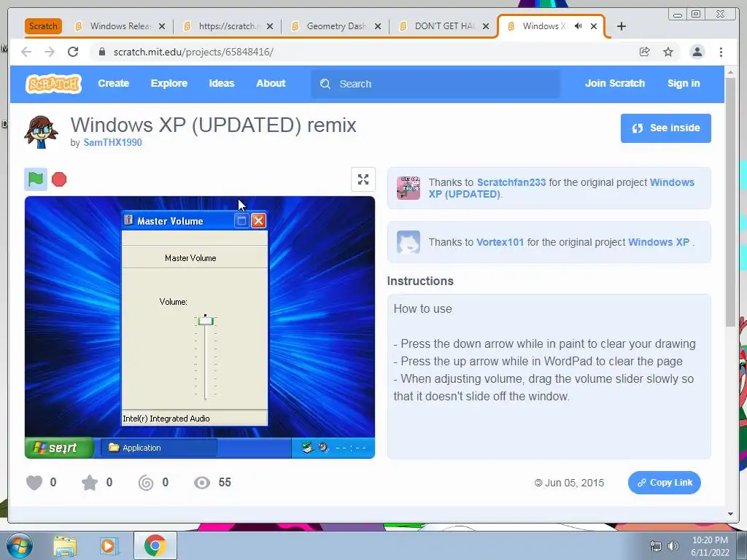Enter fullscreen mode for the Scratch player
The width and height of the screenshot is (747, 560).
click(363, 179)
